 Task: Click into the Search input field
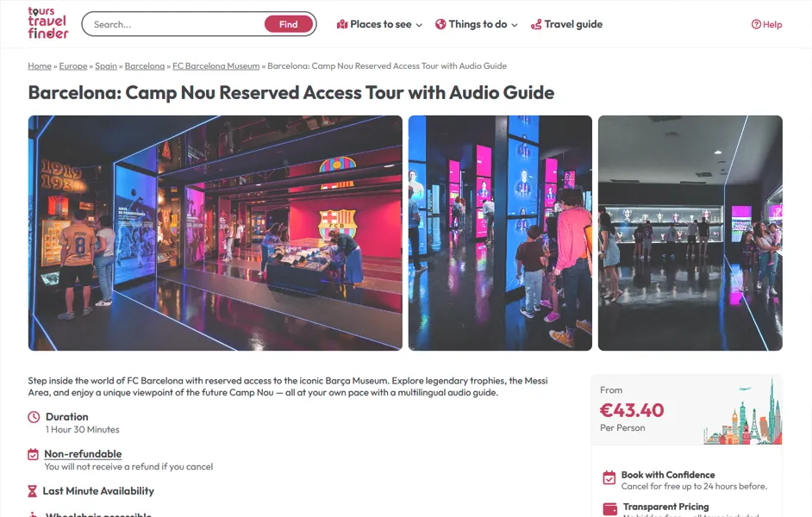176,24
